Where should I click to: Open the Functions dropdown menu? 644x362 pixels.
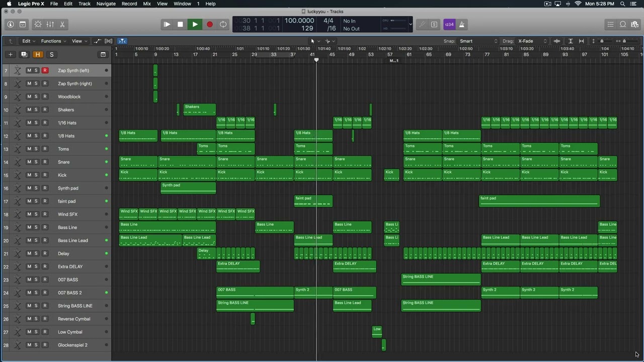coord(53,41)
